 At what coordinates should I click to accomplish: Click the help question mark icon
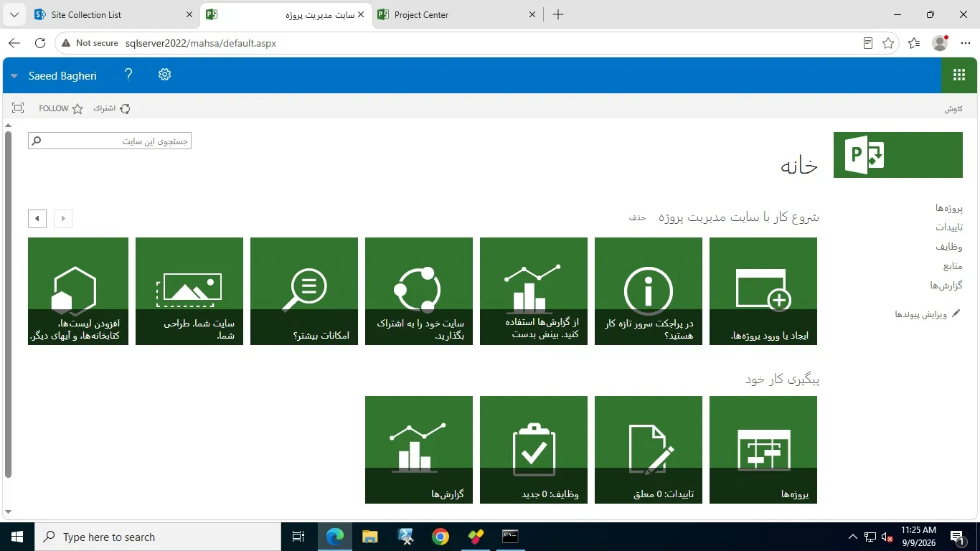[128, 75]
